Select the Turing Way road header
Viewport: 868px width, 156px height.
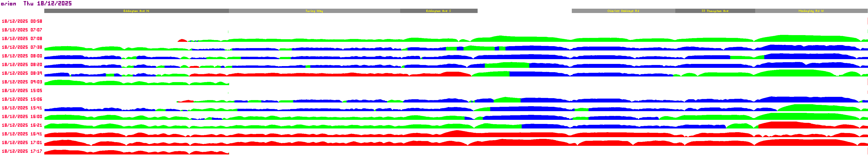[x=314, y=11]
